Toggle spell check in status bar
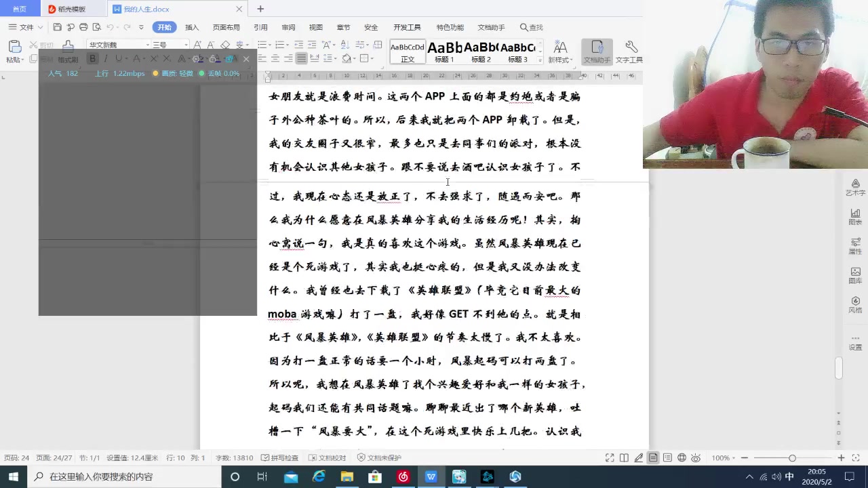 280,458
